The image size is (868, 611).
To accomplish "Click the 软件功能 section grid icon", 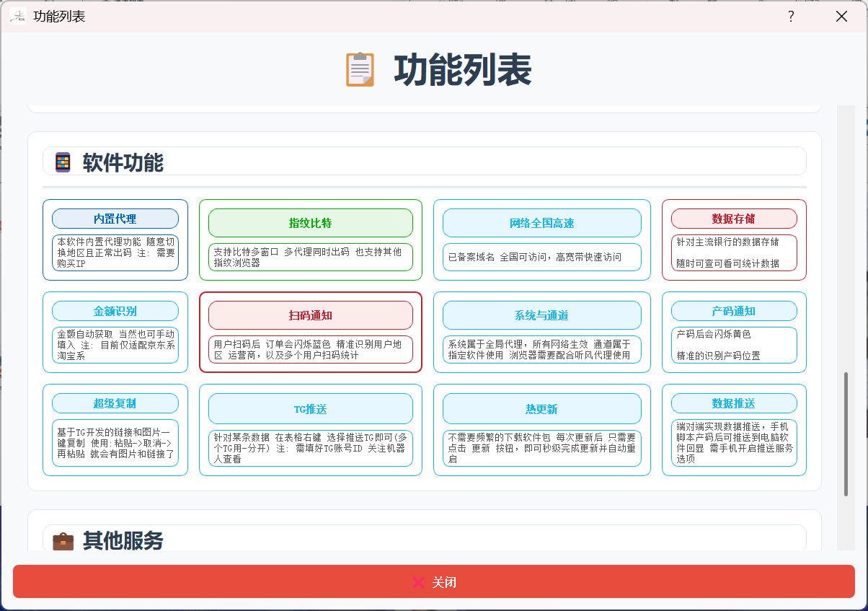I will click(x=63, y=162).
